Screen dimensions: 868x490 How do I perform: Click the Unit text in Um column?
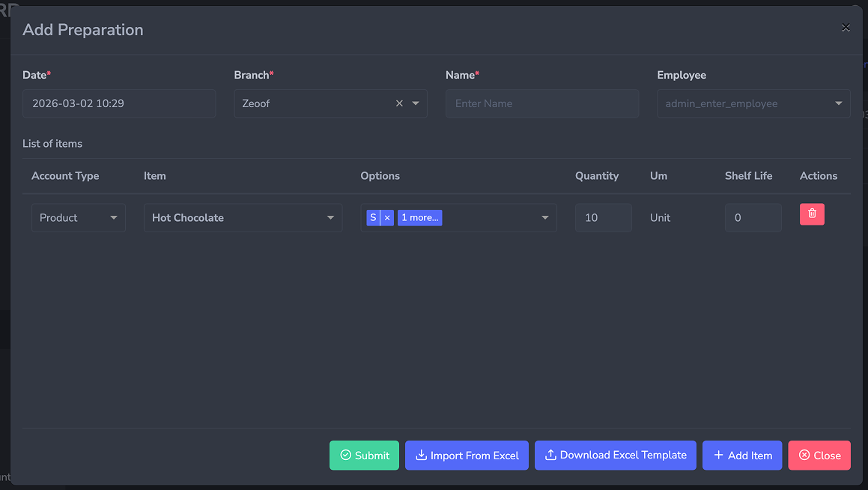[660, 217]
